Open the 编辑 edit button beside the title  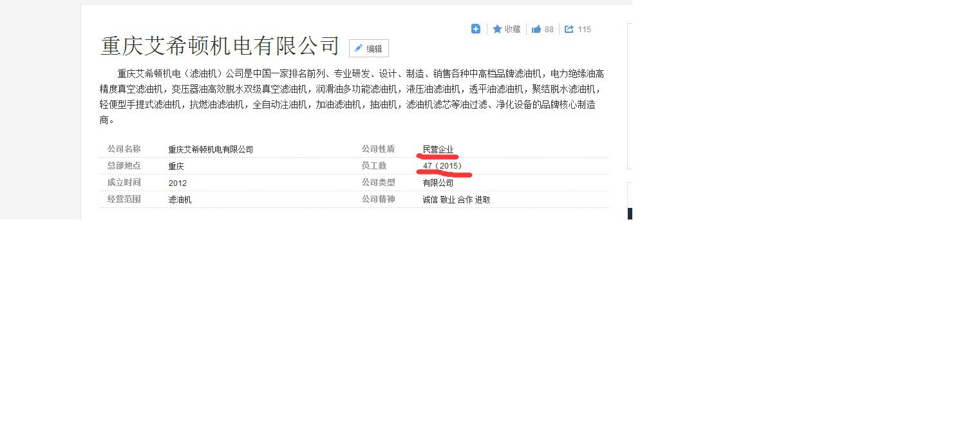(369, 48)
